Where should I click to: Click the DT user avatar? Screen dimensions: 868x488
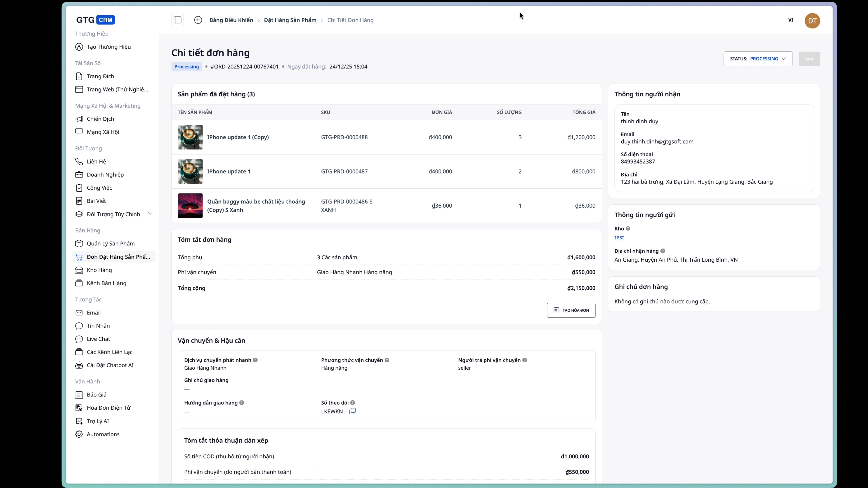(812, 21)
